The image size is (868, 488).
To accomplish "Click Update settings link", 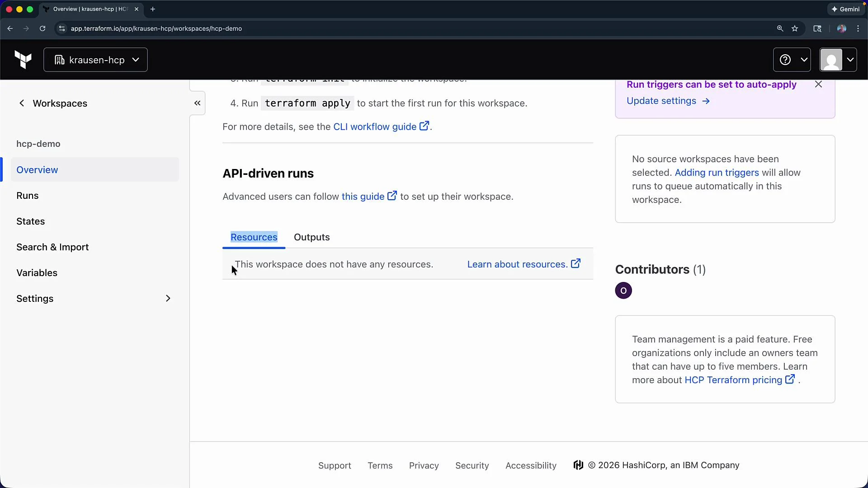I will (x=668, y=101).
